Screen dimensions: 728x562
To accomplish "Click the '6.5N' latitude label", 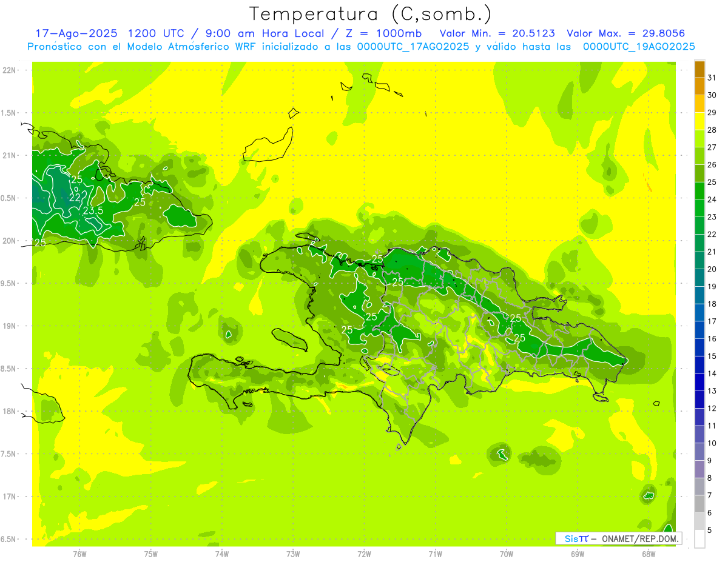I will [9, 539].
